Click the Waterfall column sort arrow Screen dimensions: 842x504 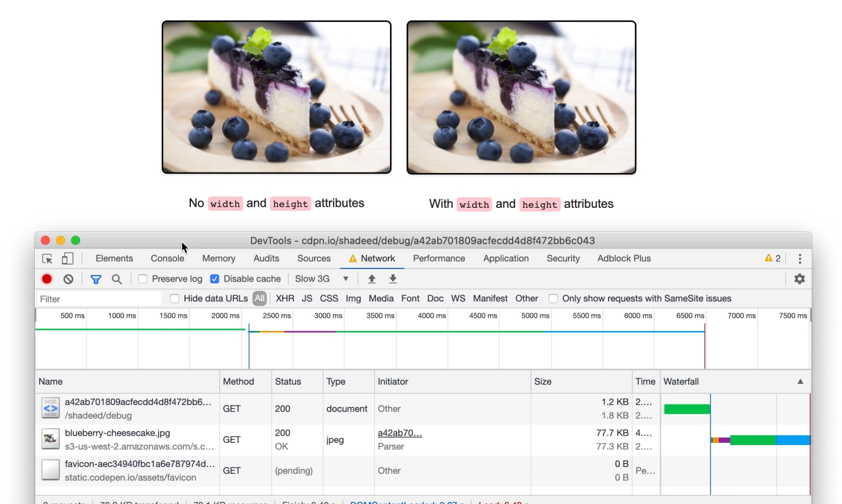800,382
